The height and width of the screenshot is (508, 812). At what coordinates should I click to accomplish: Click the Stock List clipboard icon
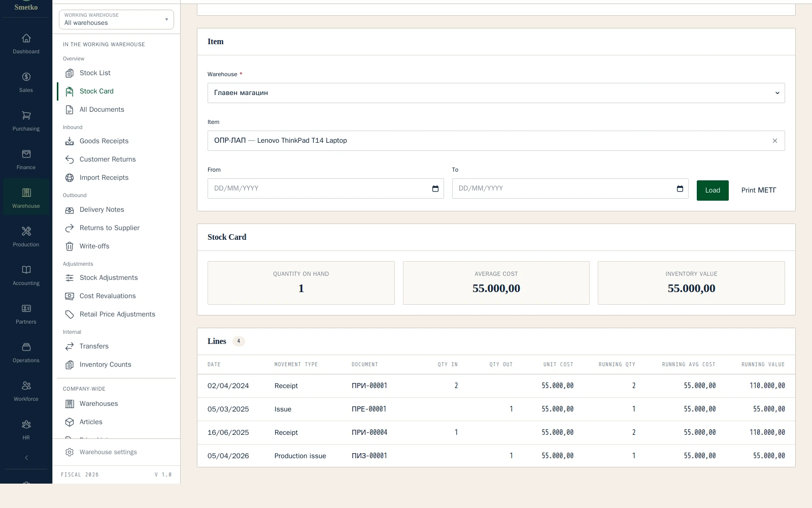coord(70,73)
